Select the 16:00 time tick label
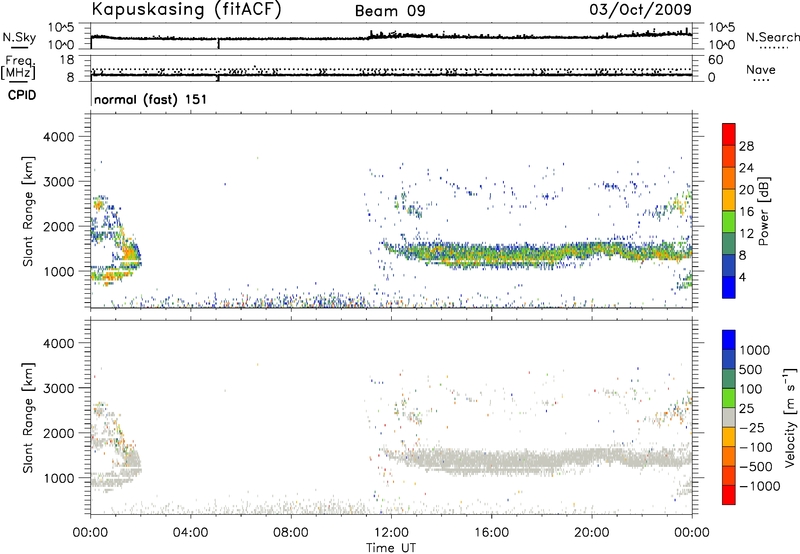800x554 pixels. (491, 533)
